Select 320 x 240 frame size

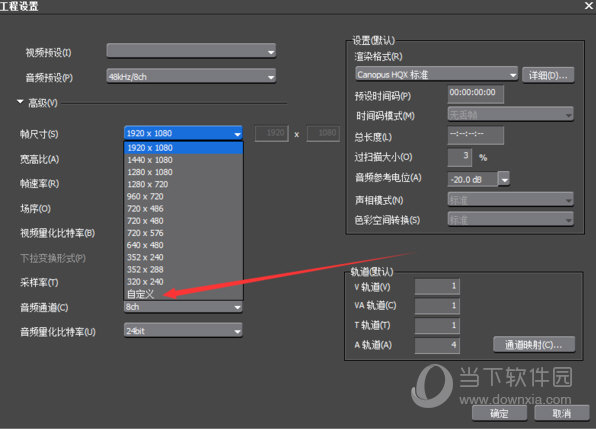pyautogui.click(x=183, y=281)
